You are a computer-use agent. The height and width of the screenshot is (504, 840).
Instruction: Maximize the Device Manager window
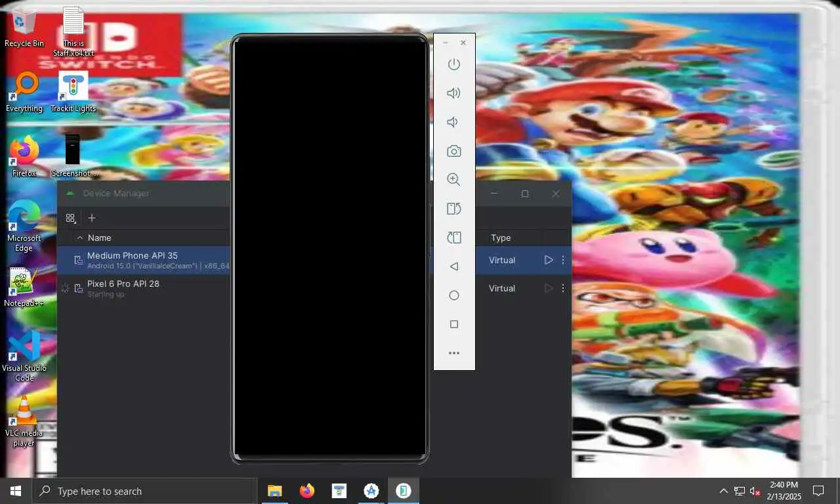[525, 194]
